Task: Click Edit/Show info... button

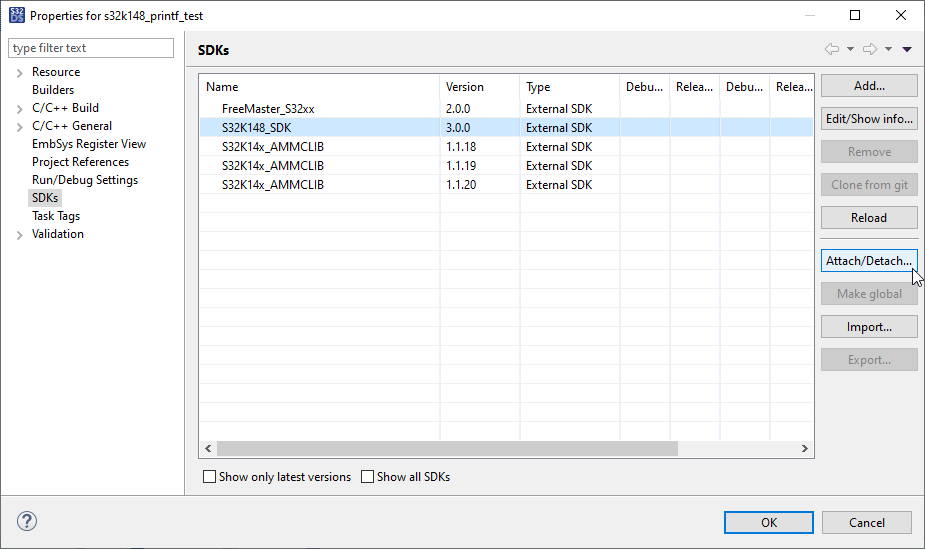Action: coord(869,119)
